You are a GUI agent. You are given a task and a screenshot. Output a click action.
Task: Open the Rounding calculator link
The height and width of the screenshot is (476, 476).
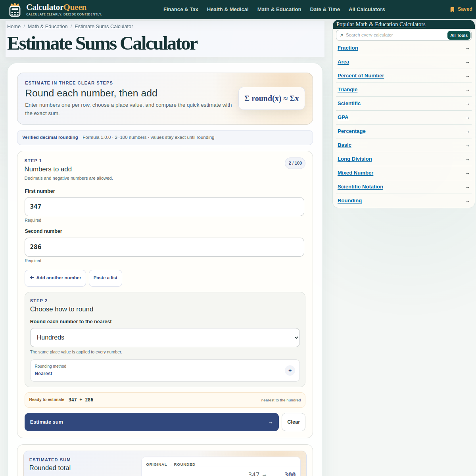(350, 201)
